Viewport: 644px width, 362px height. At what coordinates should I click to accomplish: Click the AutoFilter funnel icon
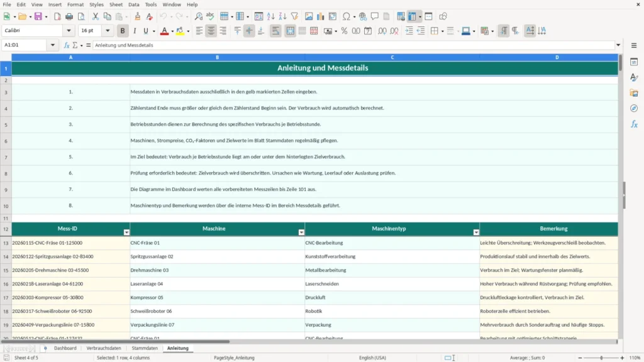pyautogui.click(x=294, y=16)
